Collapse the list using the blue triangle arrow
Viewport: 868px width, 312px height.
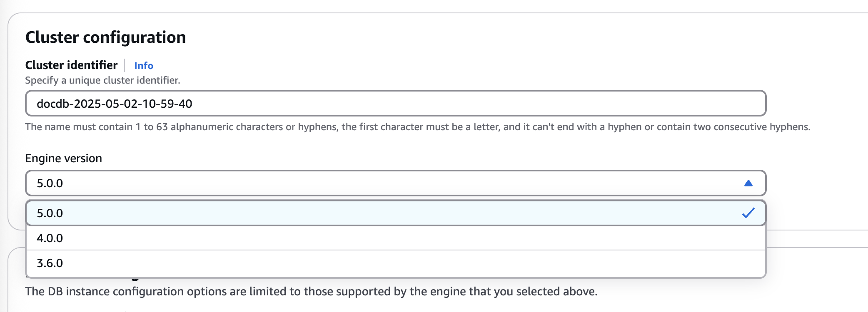coord(748,183)
